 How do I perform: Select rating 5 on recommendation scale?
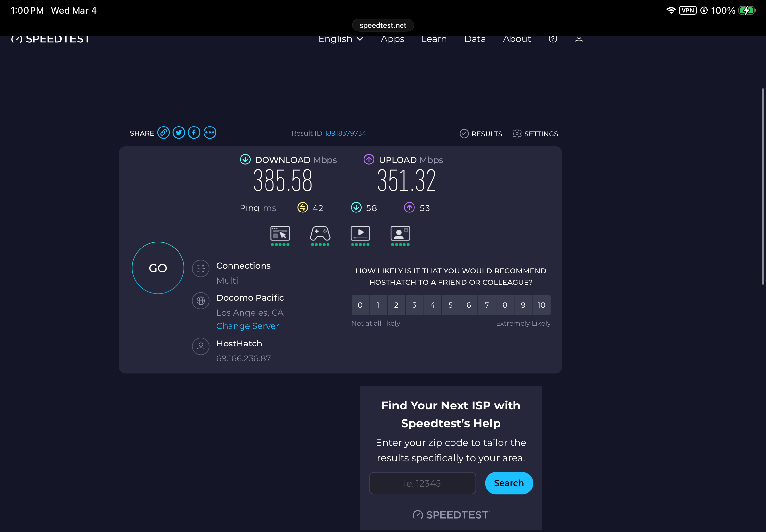(451, 305)
